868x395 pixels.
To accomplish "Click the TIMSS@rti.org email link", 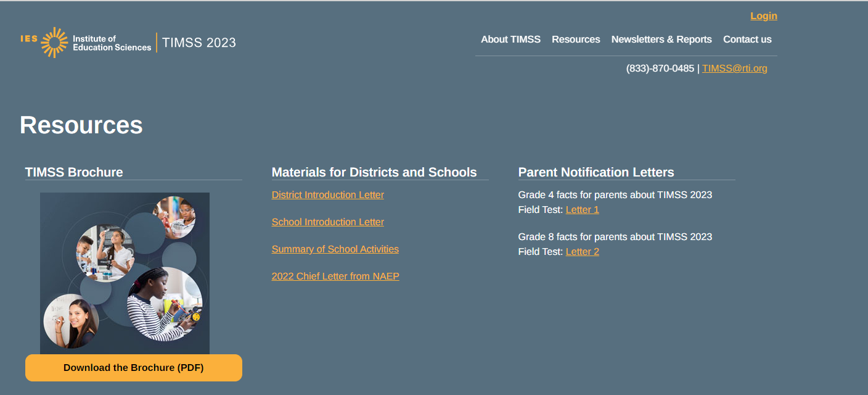I will click(734, 69).
